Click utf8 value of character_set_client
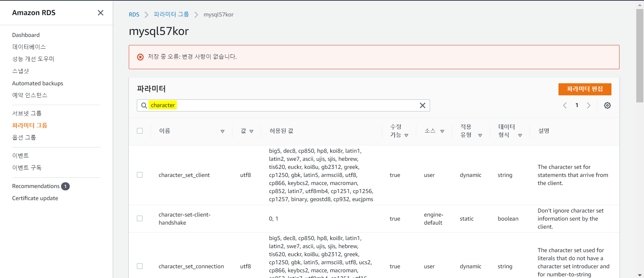Image resolution: width=644 pixels, height=278 pixels. tap(246, 175)
